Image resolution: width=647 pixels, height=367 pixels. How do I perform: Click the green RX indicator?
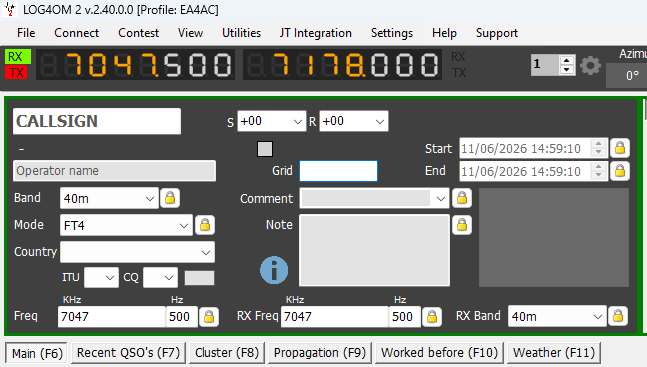pos(18,57)
